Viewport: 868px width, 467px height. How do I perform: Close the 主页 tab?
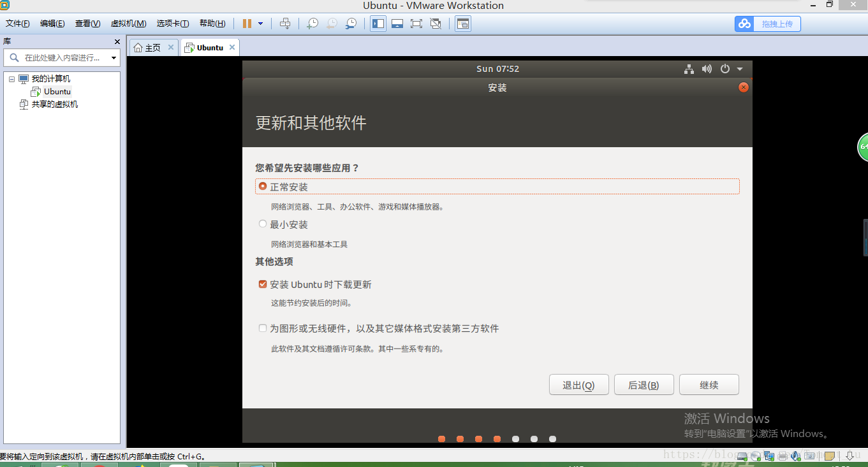(x=171, y=47)
